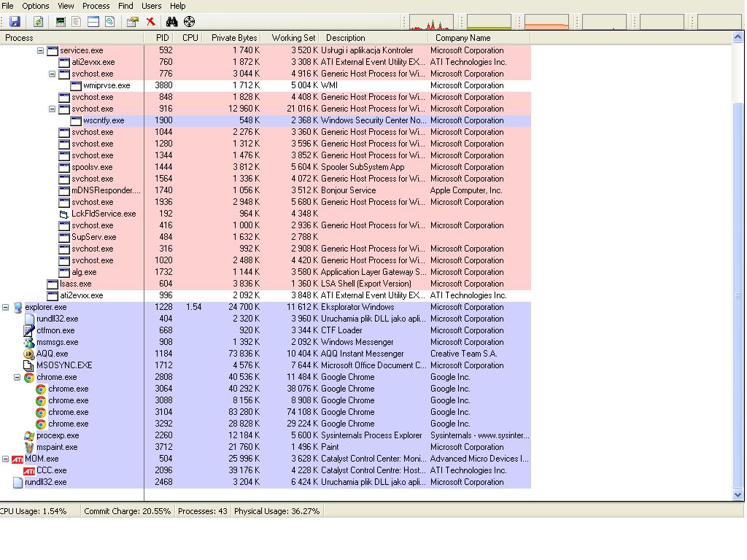Collapse the services.exe tree node
Screen dimensions: 747x560
[x=41, y=50]
